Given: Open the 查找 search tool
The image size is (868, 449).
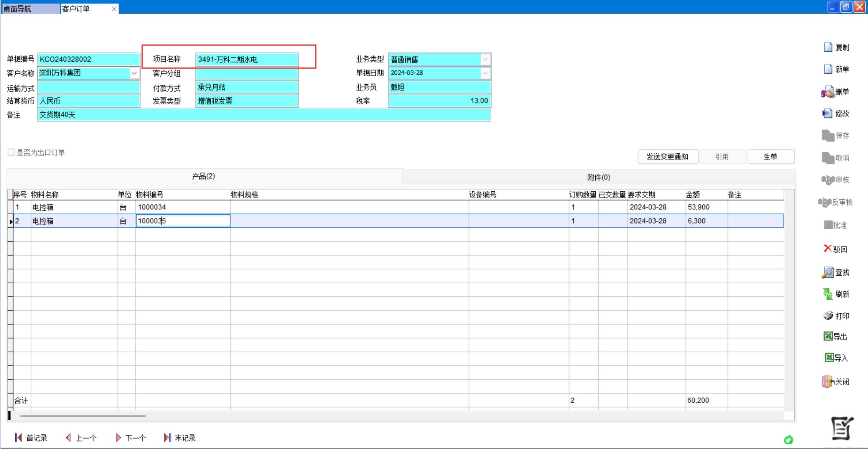Looking at the screenshot, I should coord(828,273).
